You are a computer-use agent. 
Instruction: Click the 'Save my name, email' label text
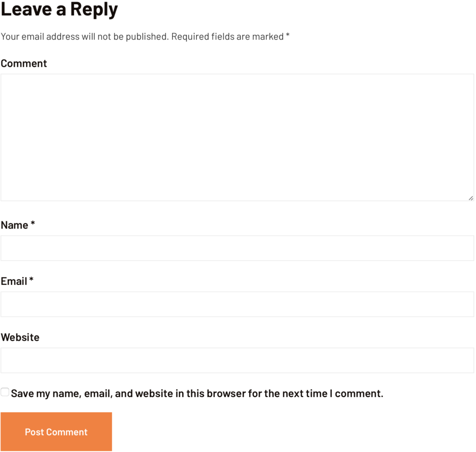click(93, 394)
